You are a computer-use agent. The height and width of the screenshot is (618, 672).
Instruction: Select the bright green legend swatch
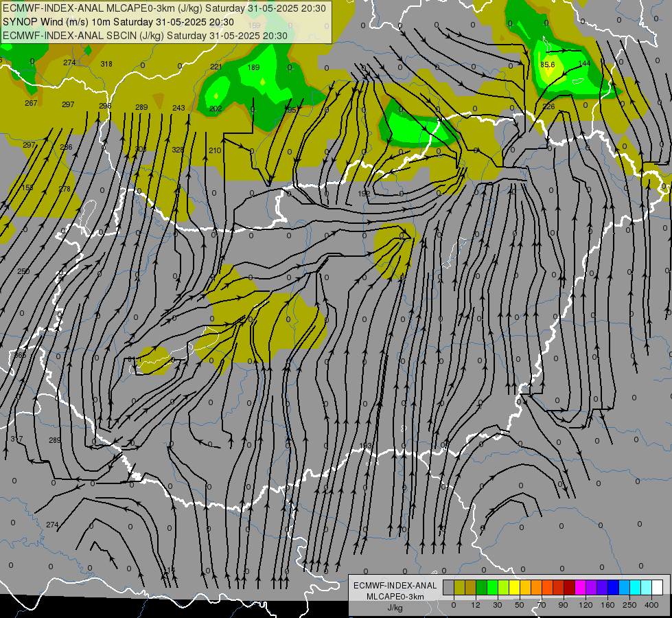[x=492, y=587]
